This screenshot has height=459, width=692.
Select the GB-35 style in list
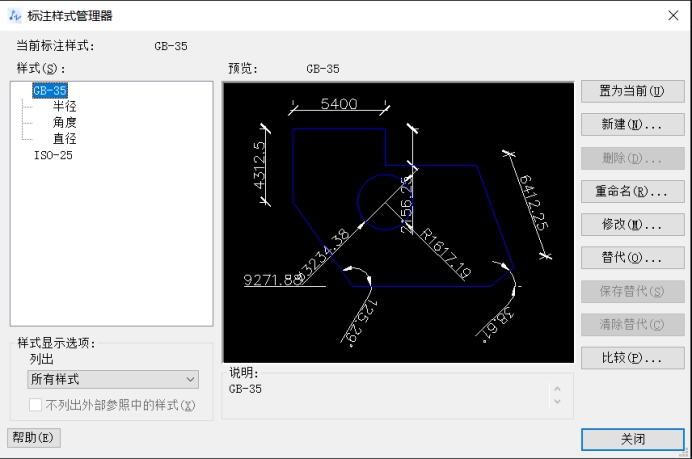click(49, 90)
